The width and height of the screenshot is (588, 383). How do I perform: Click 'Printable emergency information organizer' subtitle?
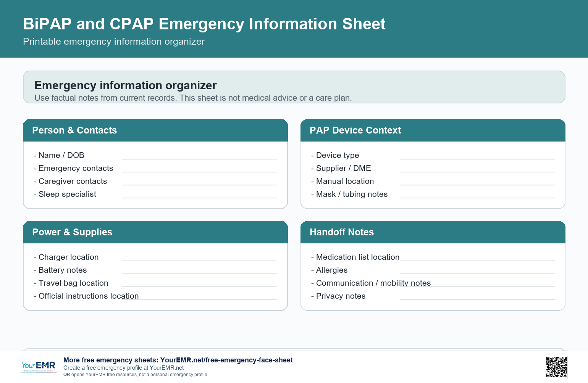tap(114, 42)
